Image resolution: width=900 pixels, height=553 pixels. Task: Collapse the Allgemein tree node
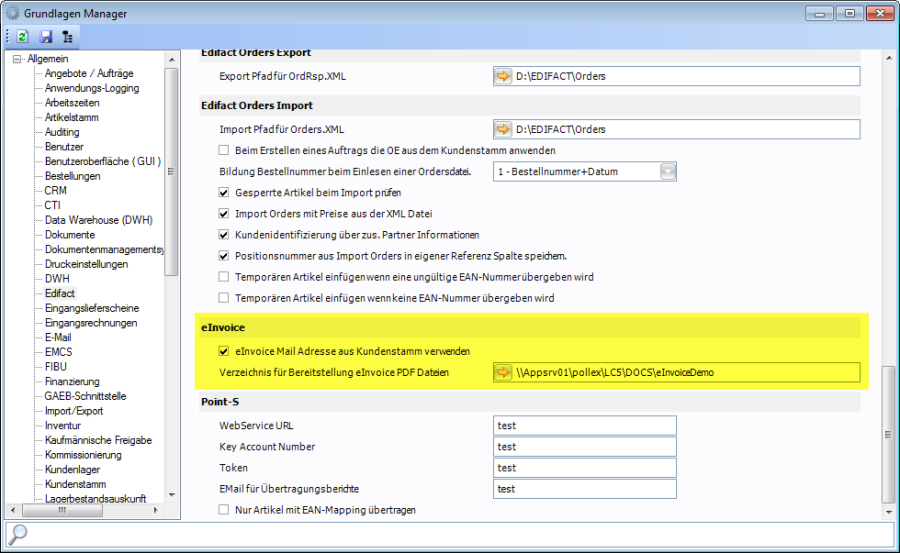click(17, 59)
